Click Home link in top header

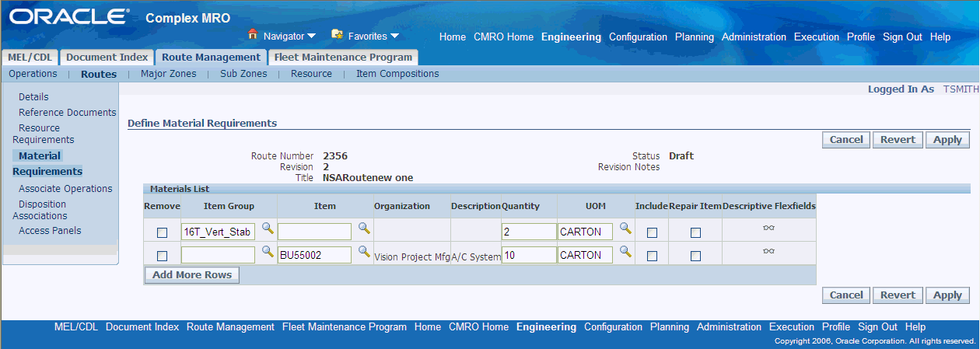point(453,37)
